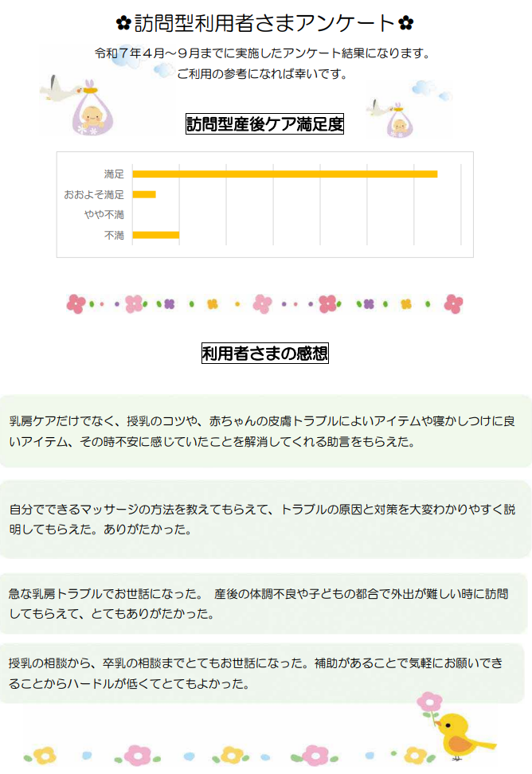
Task: Click the pink flower held by the chick
Action: pyautogui.click(x=430, y=702)
